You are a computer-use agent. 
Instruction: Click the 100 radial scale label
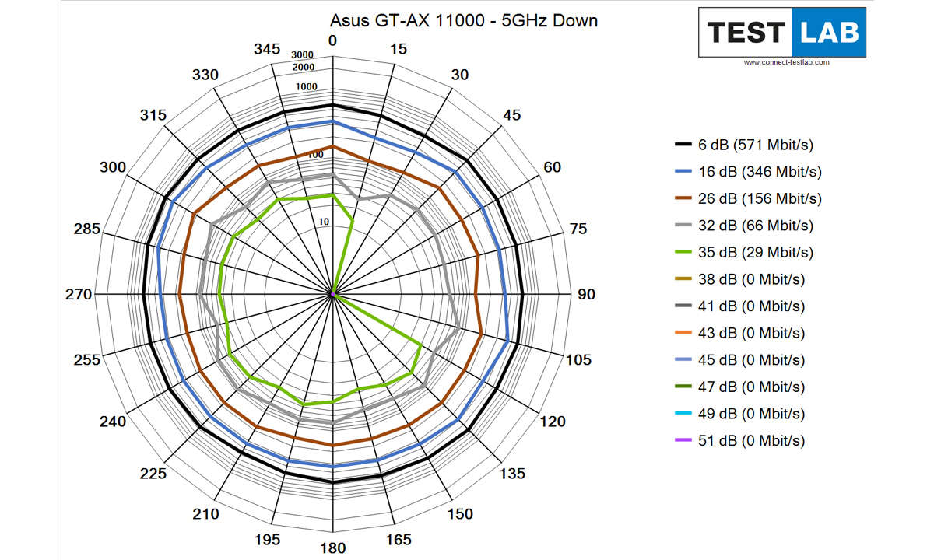pyautogui.click(x=315, y=155)
